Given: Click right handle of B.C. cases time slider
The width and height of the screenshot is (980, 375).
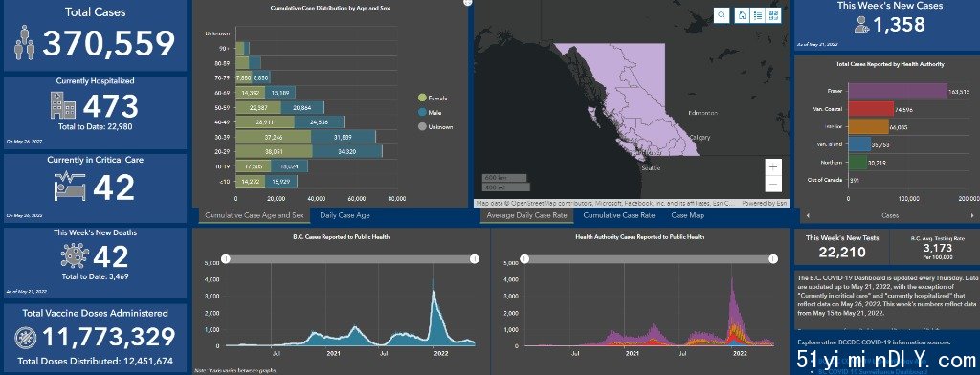Looking at the screenshot, I should 475,258.
